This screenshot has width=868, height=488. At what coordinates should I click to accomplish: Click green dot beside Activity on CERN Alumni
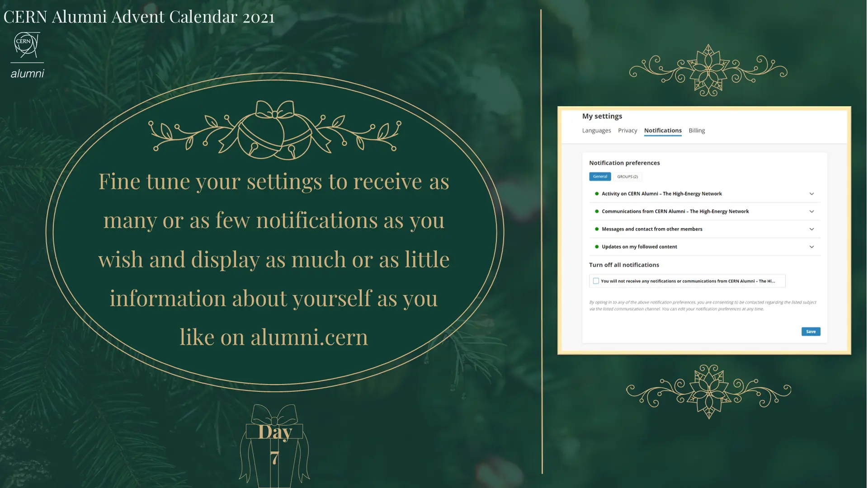pos(597,194)
